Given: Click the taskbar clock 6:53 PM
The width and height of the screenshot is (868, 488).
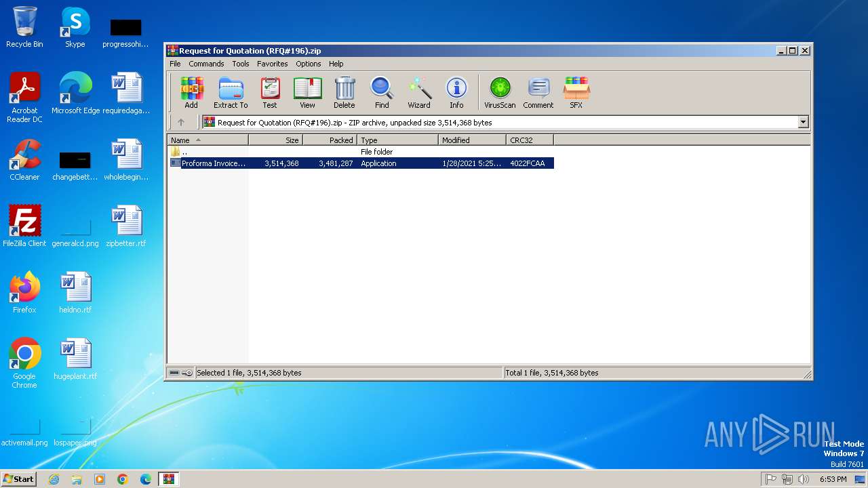Looking at the screenshot, I should (x=833, y=479).
